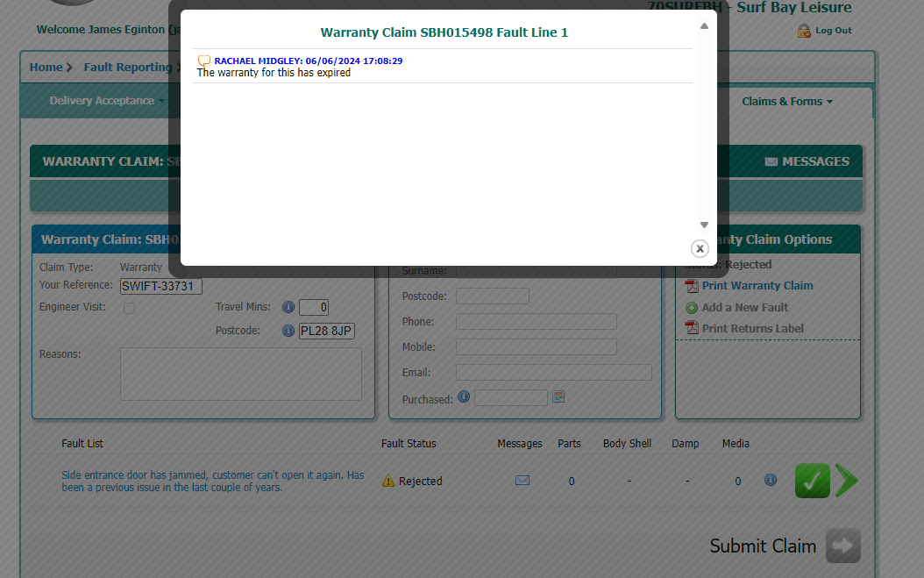Viewport: 924px width, 578px height.
Task: Click the Purchased date field
Action: click(511, 398)
